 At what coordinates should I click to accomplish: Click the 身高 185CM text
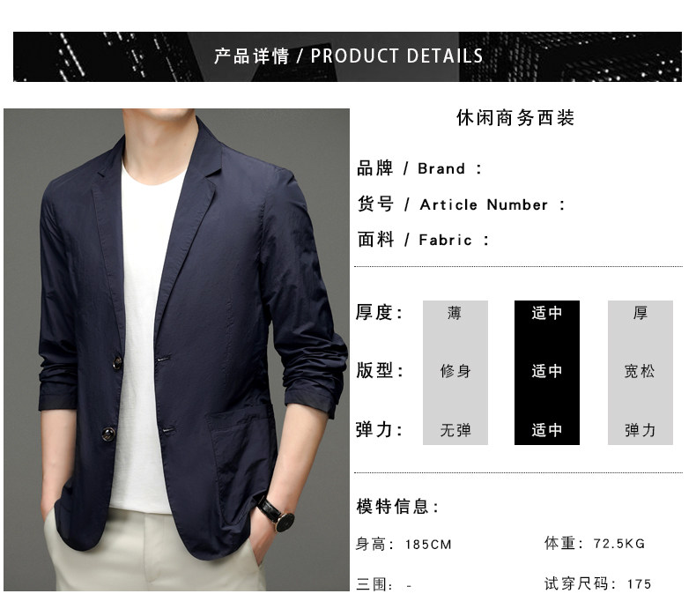point(404,544)
